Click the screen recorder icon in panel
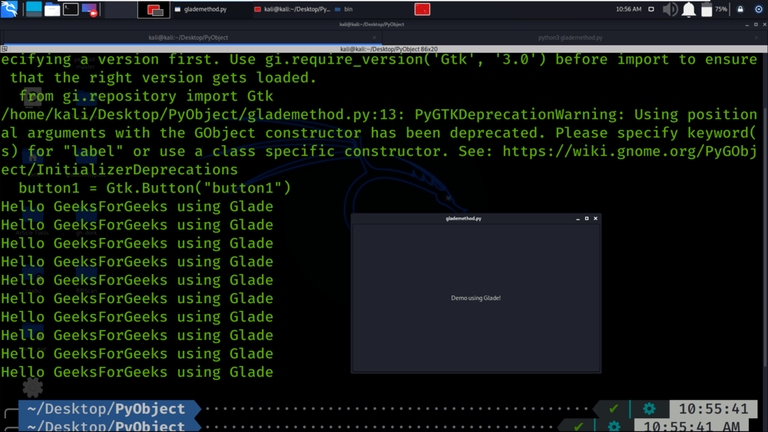768x432 pixels. 90,9
